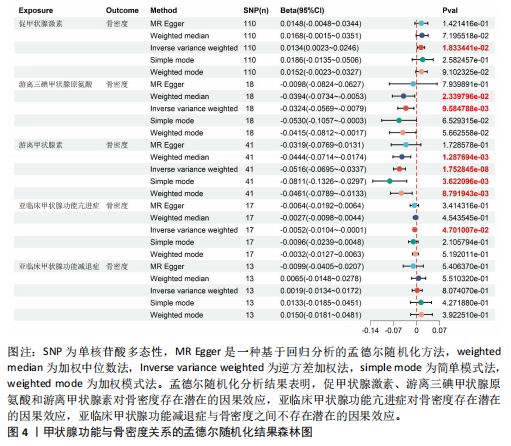Click the beta value 0.0168(-0.0015~0.0351)
Viewport: 511px width, 446px height.
(321, 36)
